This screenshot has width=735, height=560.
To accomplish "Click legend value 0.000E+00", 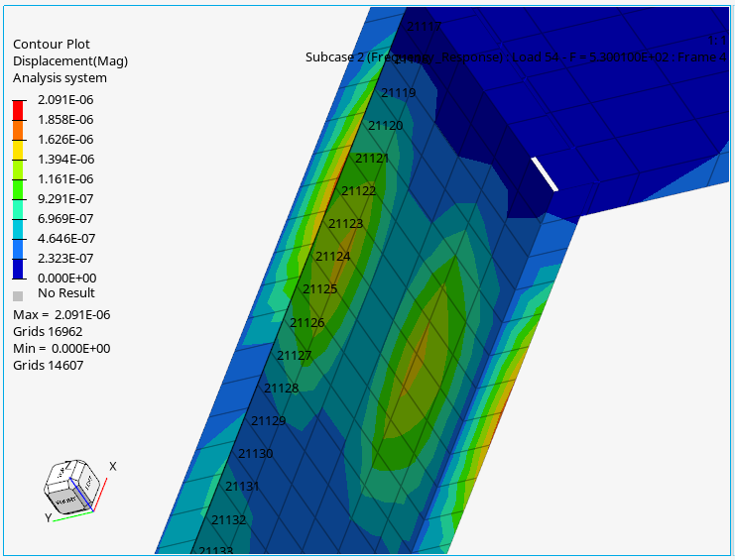I will [x=67, y=279].
